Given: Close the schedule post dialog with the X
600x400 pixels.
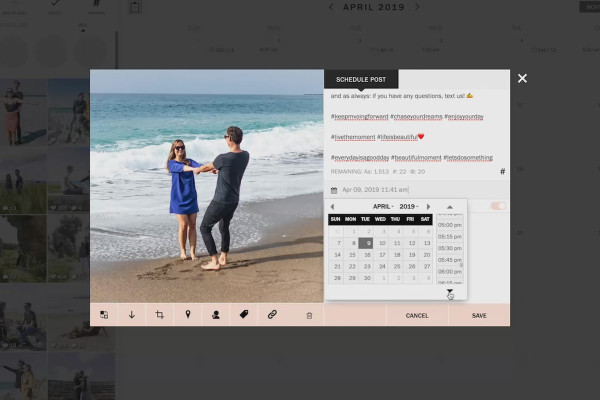Looking at the screenshot, I should pos(522,78).
